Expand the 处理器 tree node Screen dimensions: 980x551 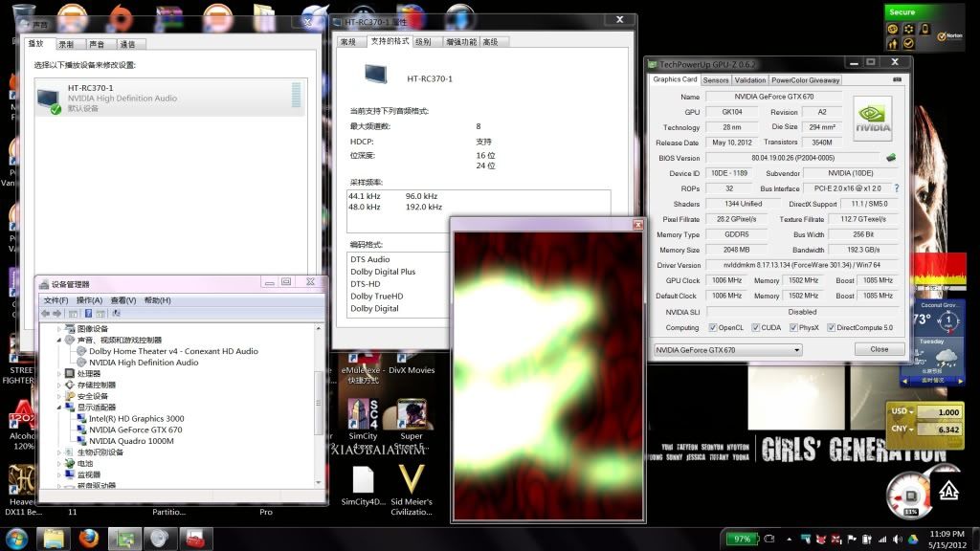(x=59, y=374)
